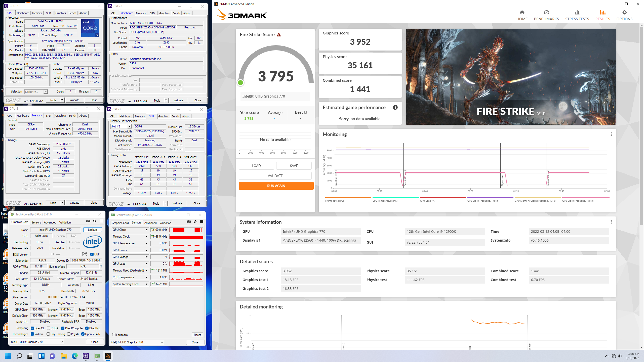Open hamburger menu in GPU-Z Sensors window
The image size is (644, 362).
[x=202, y=221]
